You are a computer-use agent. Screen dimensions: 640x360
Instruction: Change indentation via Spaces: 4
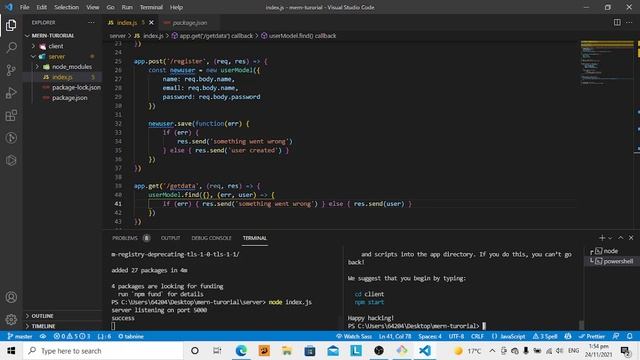point(430,336)
